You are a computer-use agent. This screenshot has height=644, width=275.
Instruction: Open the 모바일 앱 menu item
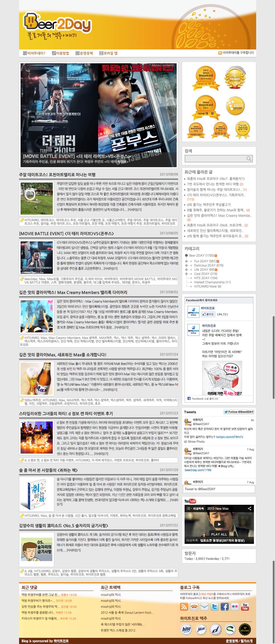point(109,53)
